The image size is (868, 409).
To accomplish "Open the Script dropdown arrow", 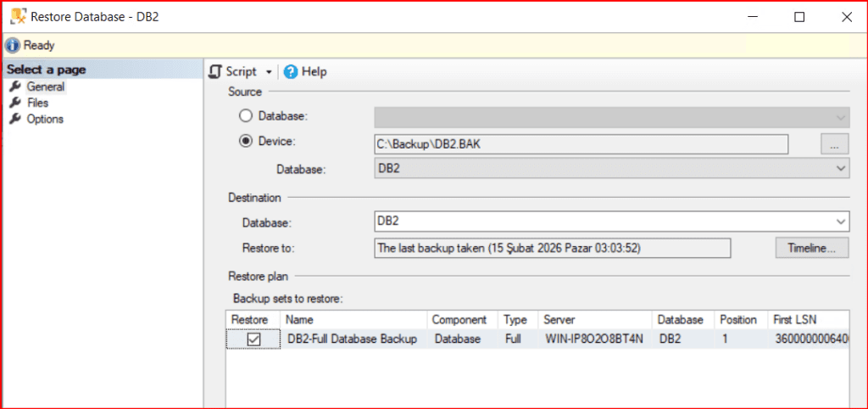I will click(270, 72).
